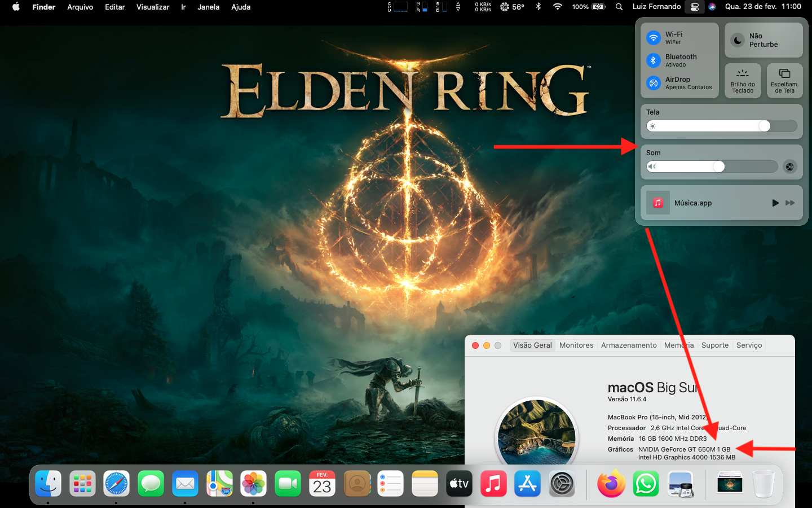The width and height of the screenshot is (812, 508).
Task: Open the Editar menu
Action: click(115, 7)
